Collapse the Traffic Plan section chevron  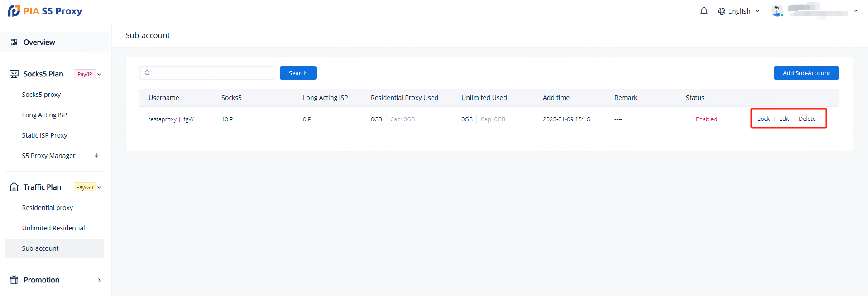(x=100, y=187)
